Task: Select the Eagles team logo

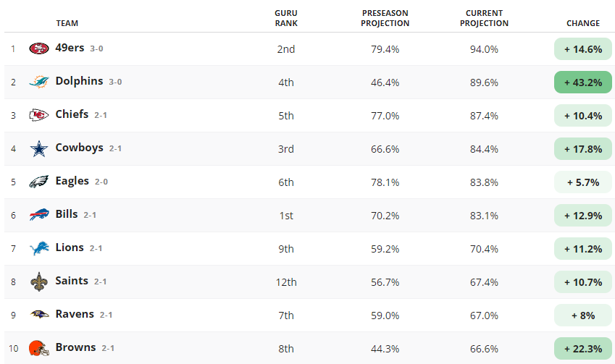Action: point(39,182)
